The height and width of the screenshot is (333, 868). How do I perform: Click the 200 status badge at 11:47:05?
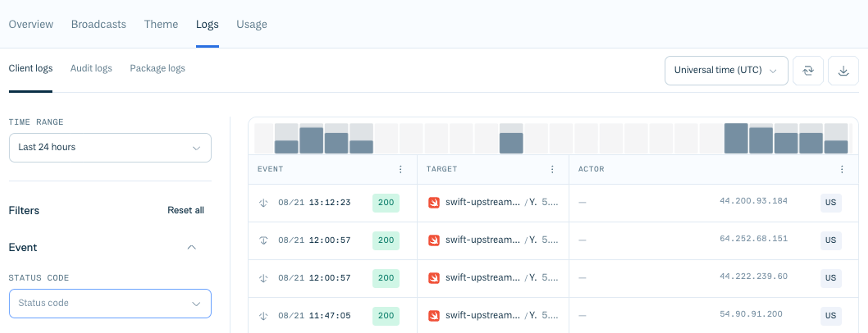386,316
